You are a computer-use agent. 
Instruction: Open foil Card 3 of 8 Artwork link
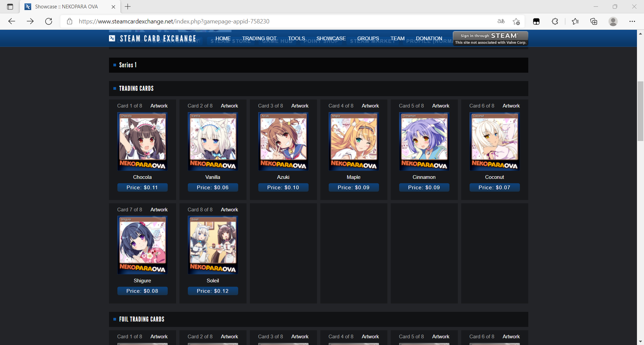(300, 337)
